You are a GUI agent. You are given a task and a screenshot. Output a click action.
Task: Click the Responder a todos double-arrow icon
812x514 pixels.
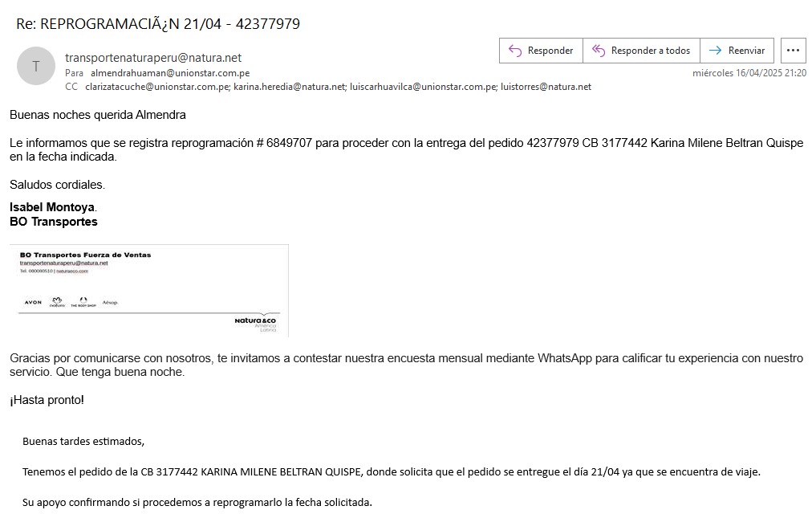pyautogui.click(x=598, y=51)
